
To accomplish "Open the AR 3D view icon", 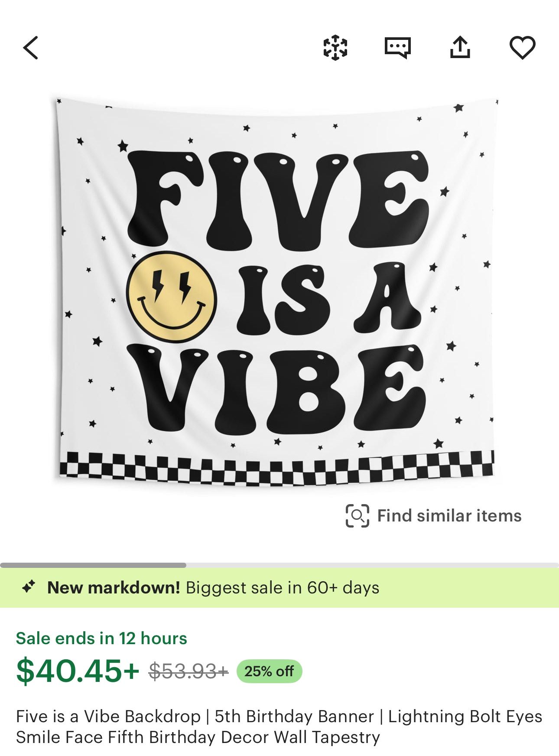I will coord(335,47).
